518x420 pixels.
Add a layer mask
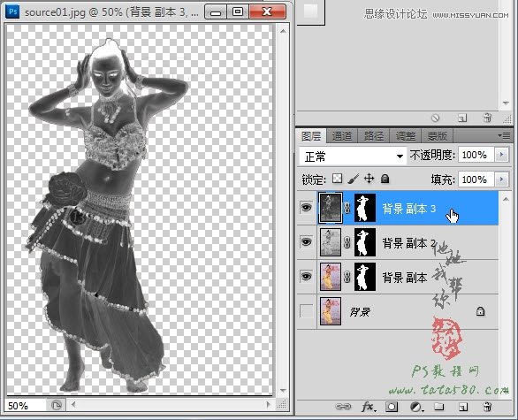(392, 407)
